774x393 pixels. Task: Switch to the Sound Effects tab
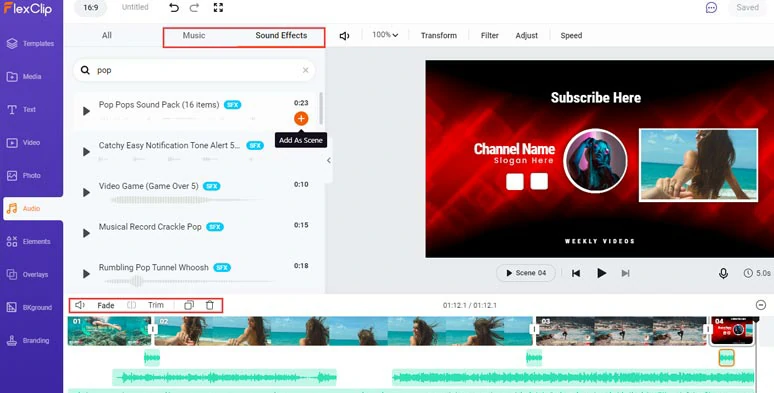(281, 36)
